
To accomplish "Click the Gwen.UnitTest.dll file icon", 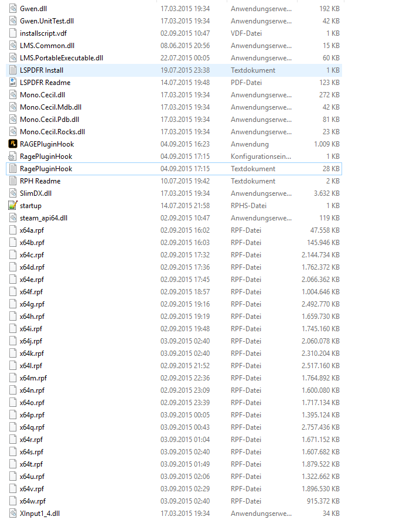I will tap(13, 21).
